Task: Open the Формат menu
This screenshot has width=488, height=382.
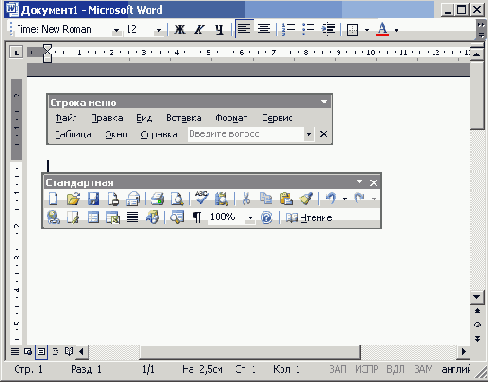Action: [231, 118]
